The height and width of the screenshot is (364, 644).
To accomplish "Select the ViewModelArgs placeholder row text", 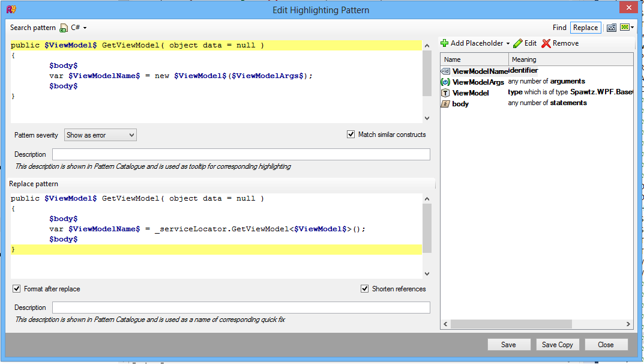I will [x=478, y=82].
